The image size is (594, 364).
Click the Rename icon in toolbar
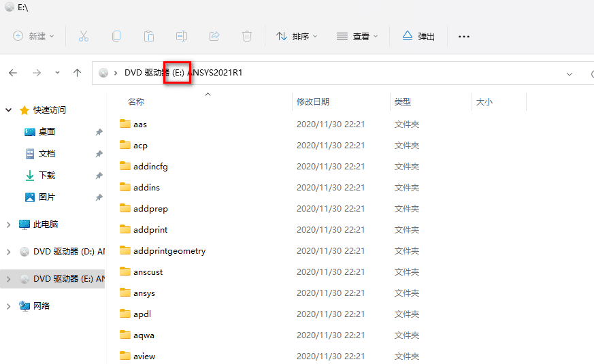[182, 36]
